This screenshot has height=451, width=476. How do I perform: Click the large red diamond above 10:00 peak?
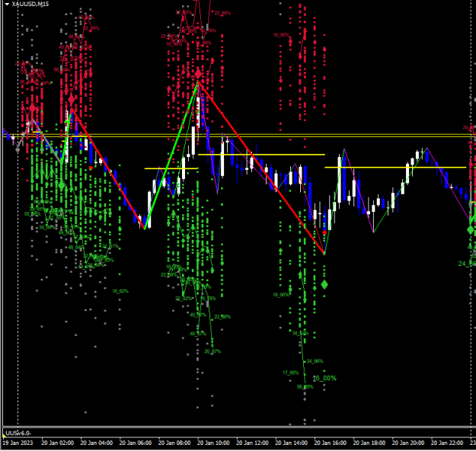pos(198,73)
